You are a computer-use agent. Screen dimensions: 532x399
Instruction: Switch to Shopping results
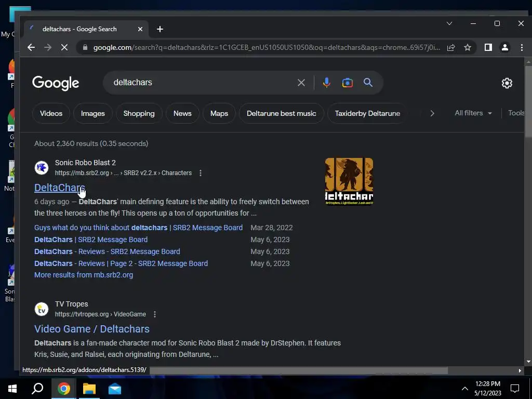pos(139,113)
